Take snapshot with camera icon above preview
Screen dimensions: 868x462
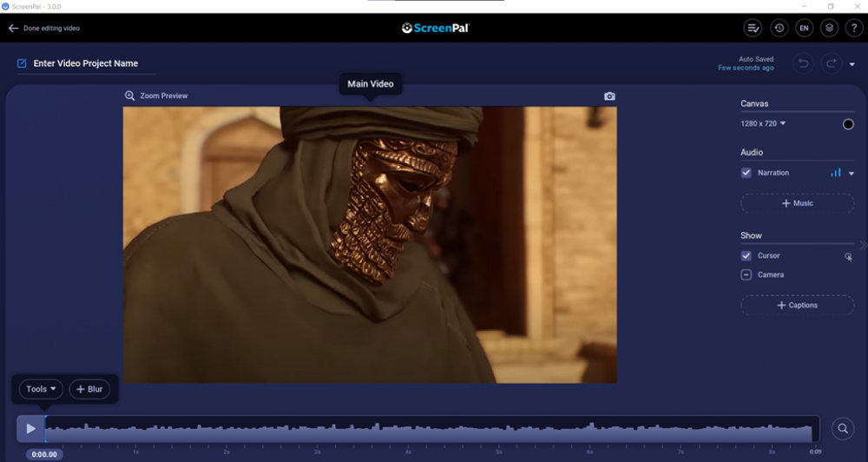[x=609, y=96]
